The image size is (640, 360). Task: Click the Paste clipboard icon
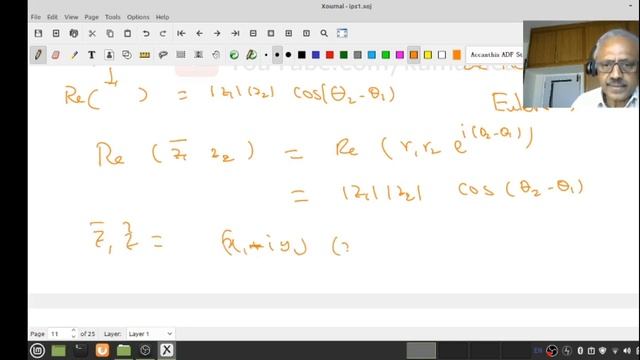click(128, 33)
